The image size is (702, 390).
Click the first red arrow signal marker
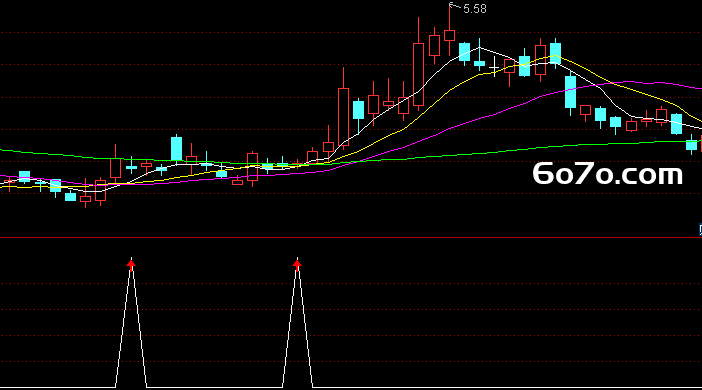tap(131, 265)
